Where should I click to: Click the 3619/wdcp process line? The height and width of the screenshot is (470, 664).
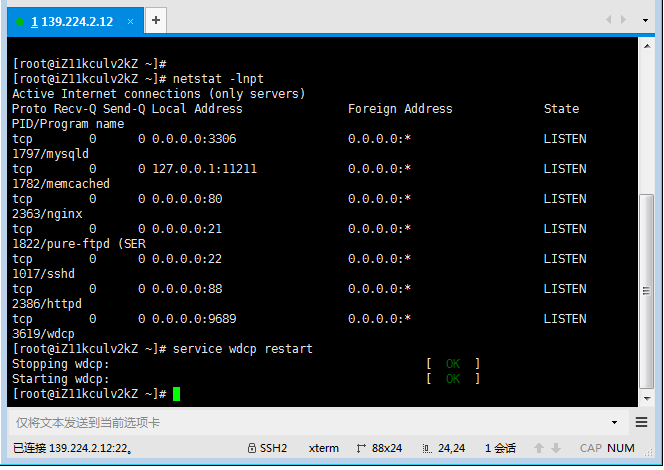click(x=43, y=334)
